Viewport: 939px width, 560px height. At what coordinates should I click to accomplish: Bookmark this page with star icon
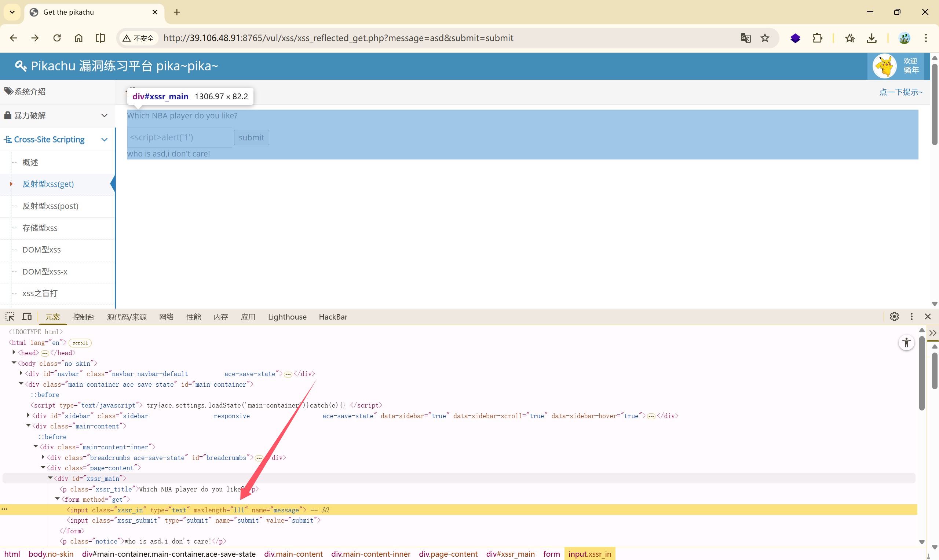764,38
